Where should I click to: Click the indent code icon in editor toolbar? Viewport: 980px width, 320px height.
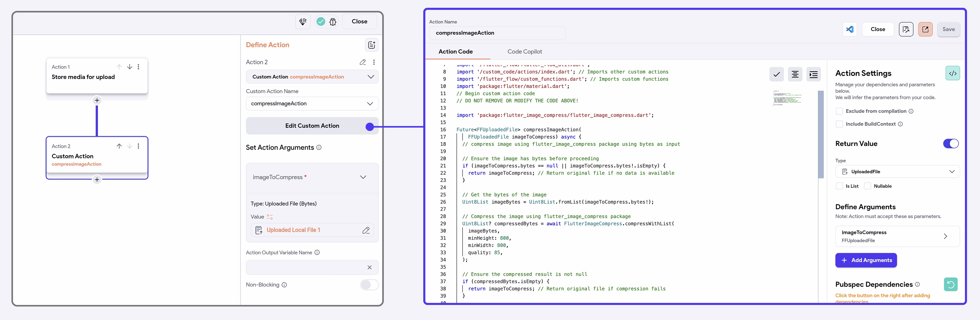pos(813,74)
